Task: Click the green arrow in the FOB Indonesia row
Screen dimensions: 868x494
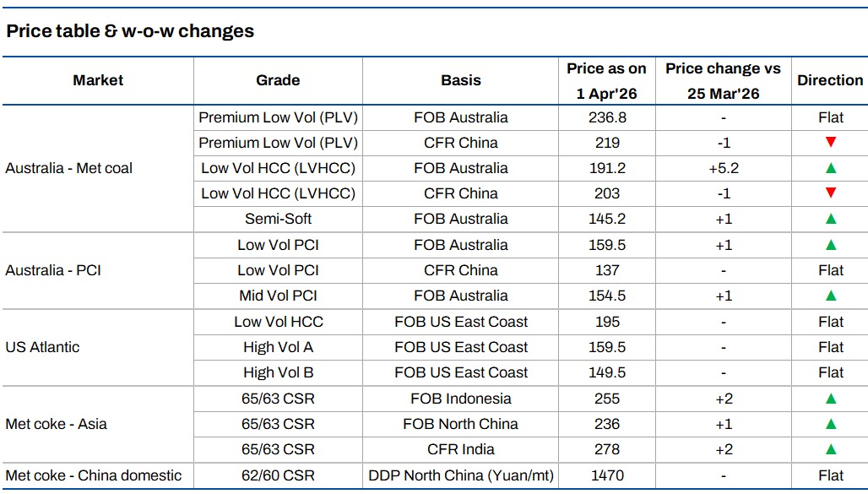Action: [x=830, y=399]
